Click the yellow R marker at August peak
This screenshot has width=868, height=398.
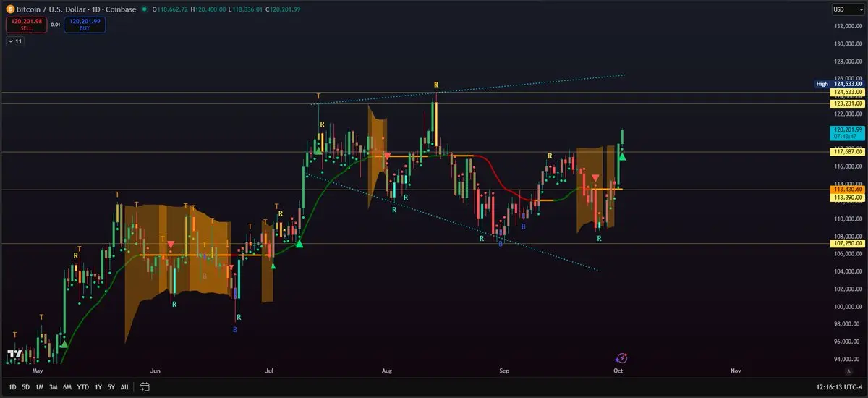[x=435, y=85]
